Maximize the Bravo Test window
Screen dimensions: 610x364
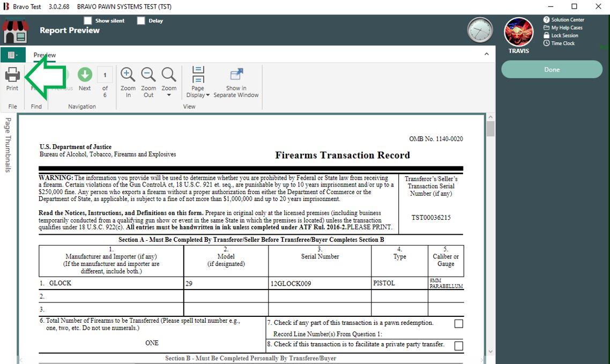coord(574,6)
